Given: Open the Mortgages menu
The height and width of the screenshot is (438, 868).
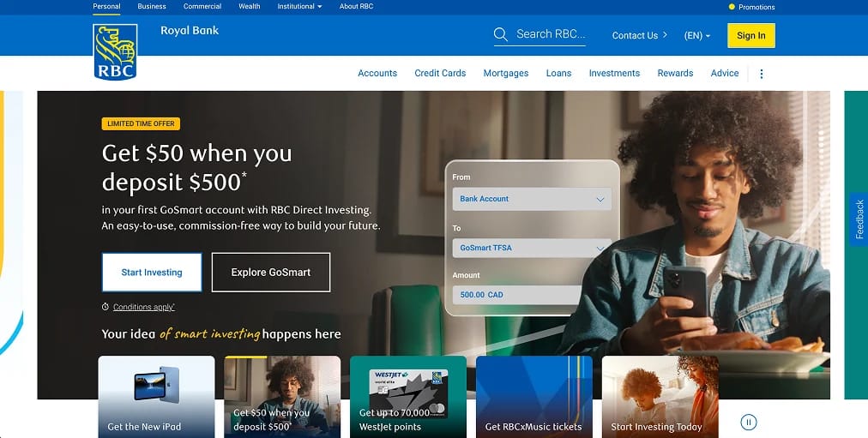Looking at the screenshot, I should [x=506, y=73].
